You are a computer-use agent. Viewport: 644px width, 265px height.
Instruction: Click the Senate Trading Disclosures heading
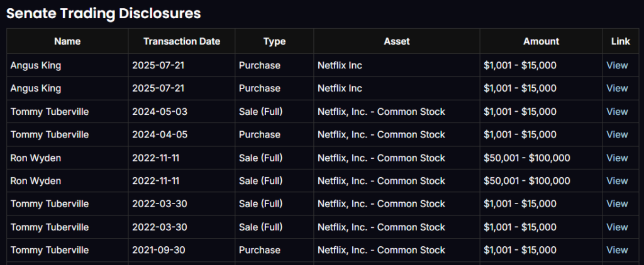point(104,13)
